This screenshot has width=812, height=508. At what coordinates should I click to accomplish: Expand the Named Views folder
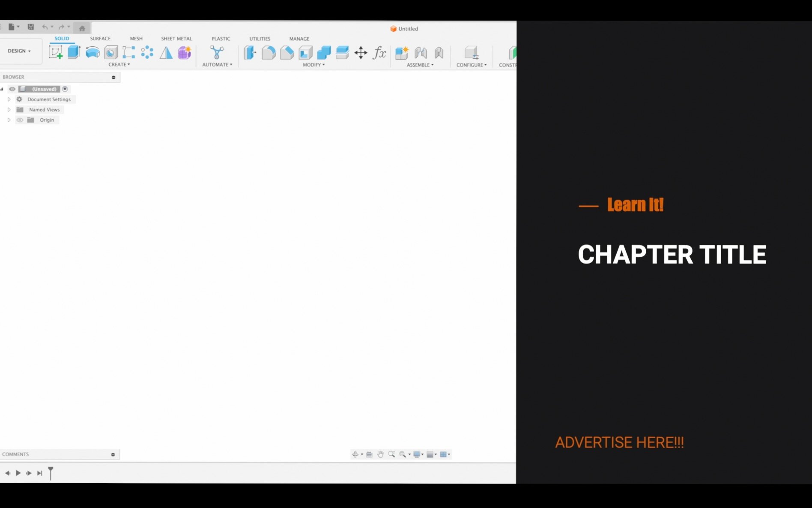pyautogui.click(x=9, y=110)
